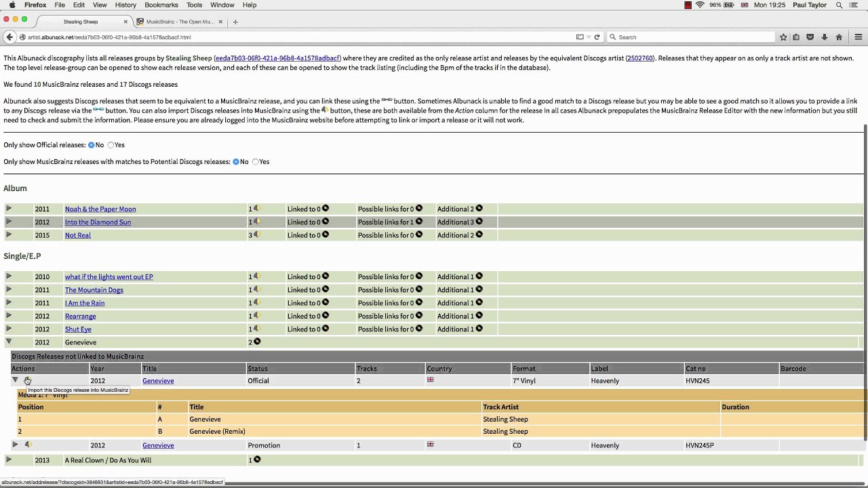Expand A Real Clown / Do As You Will row
This screenshot has height=488, width=868.
[x=9, y=460]
